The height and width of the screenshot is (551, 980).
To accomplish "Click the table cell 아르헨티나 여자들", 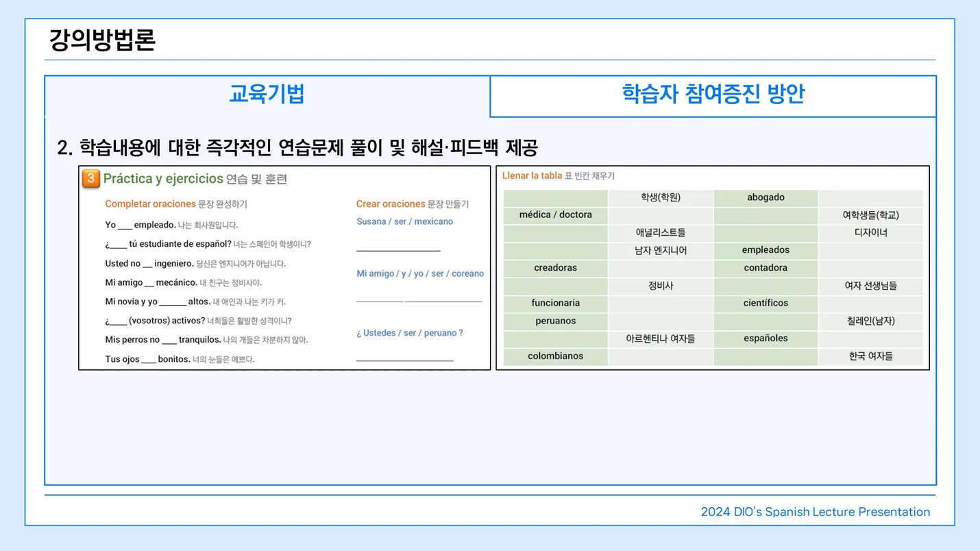I will tap(661, 339).
